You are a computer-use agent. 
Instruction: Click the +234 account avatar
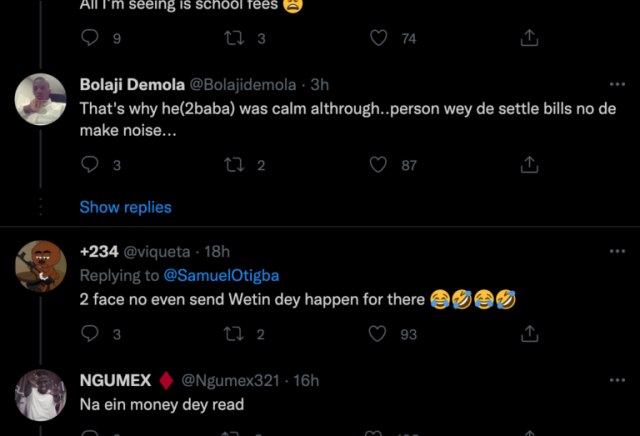[x=41, y=267]
